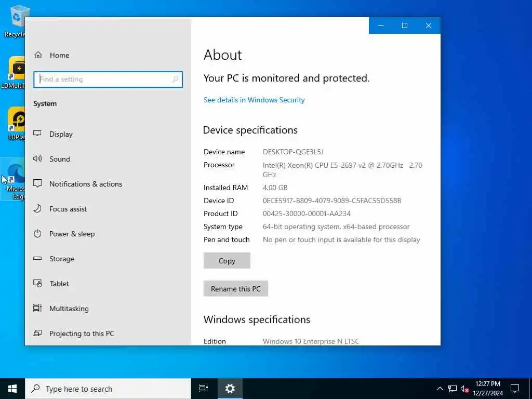Open Task View from the taskbar

[x=204, y=389]
